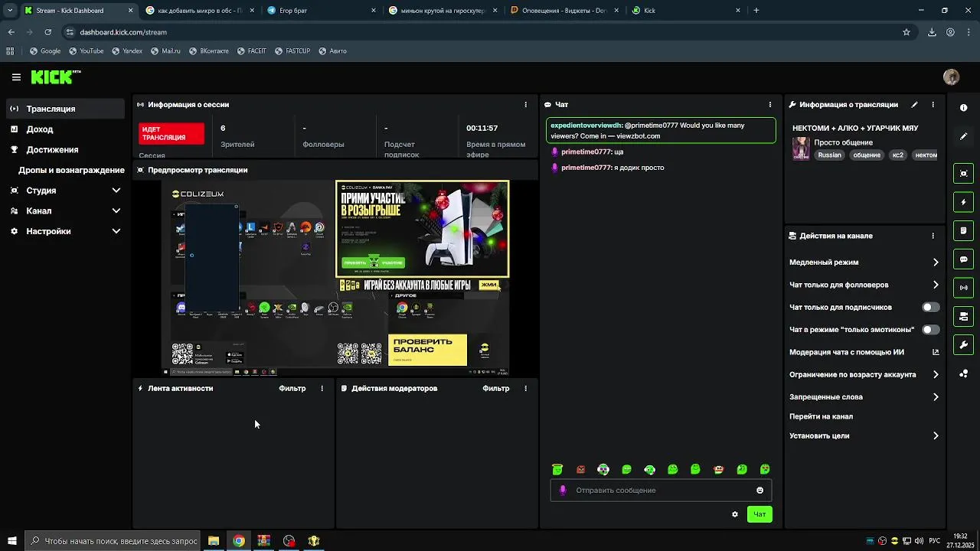Screen dimensions: 980x551
Task: Open Chrome downloads icon
Action: 932,32
